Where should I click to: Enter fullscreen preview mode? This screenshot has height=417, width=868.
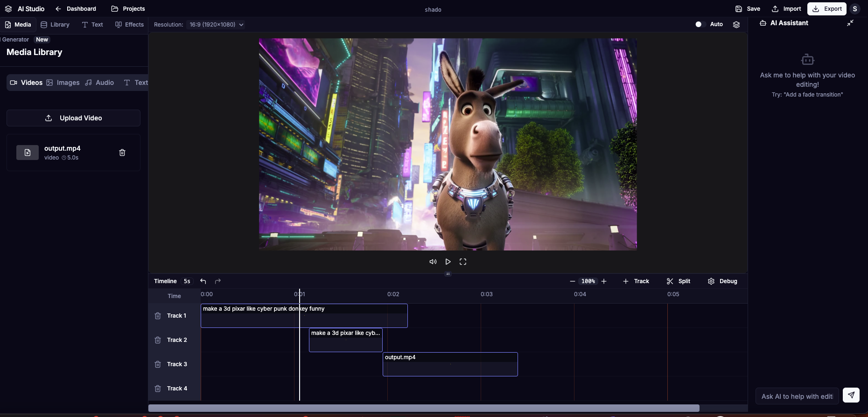coord(462,262)
